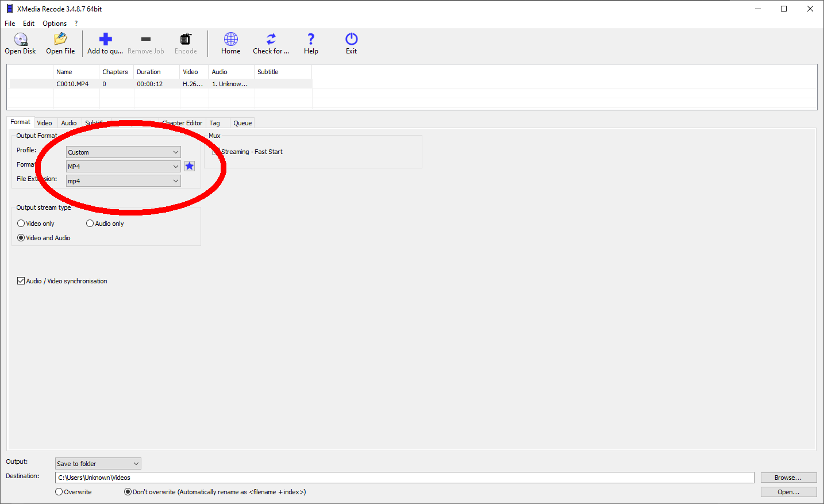The image size is (824, 504).
Task: Click the Open... button
Action: tap(788, 492)
